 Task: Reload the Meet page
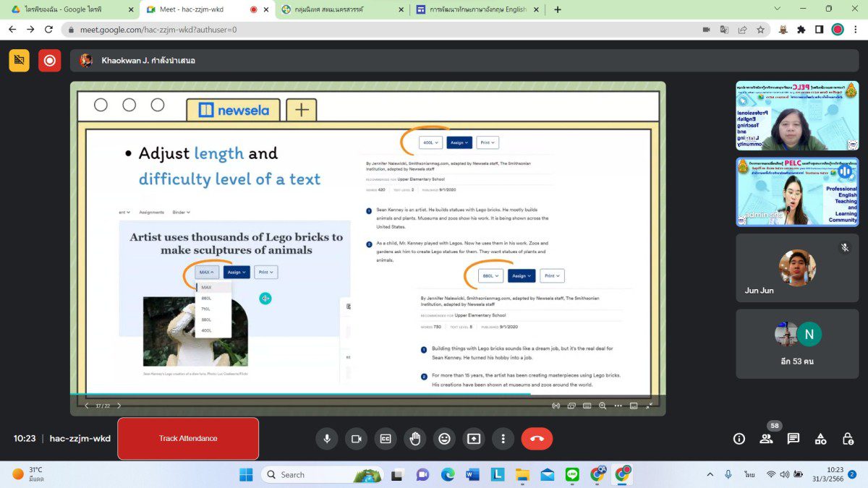point(48,30)
